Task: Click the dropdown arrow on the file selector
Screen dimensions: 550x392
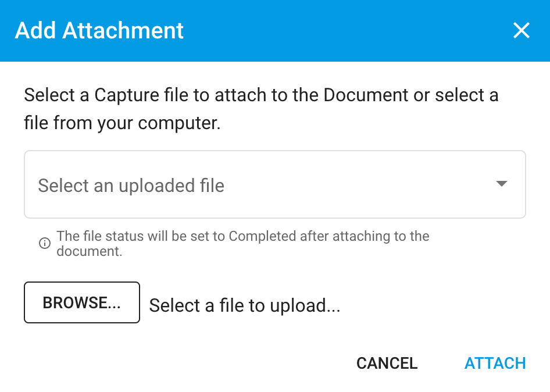Action: pyautogui.click(x=501, y=184)
